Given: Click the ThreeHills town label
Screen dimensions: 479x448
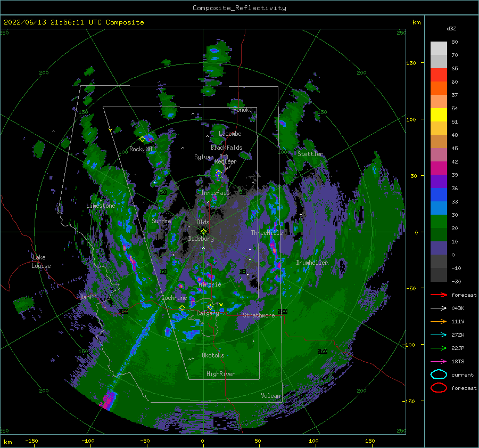Looking at the screenshot, I should point(267,233).
